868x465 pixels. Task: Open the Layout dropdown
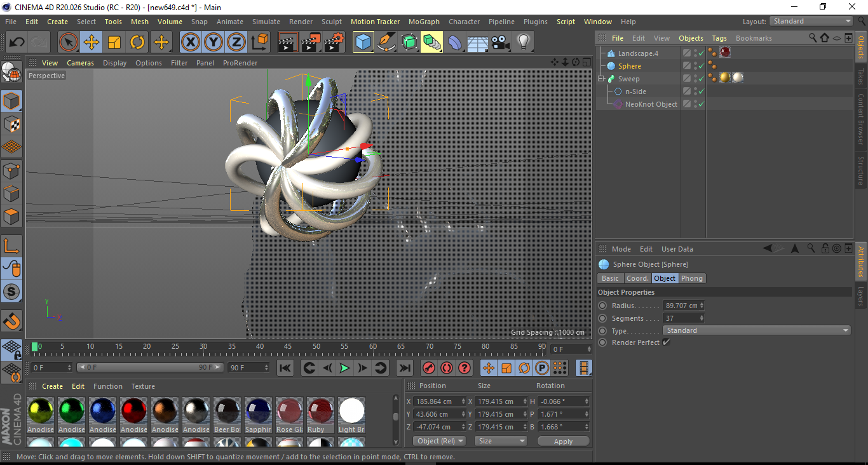[811, 21]
